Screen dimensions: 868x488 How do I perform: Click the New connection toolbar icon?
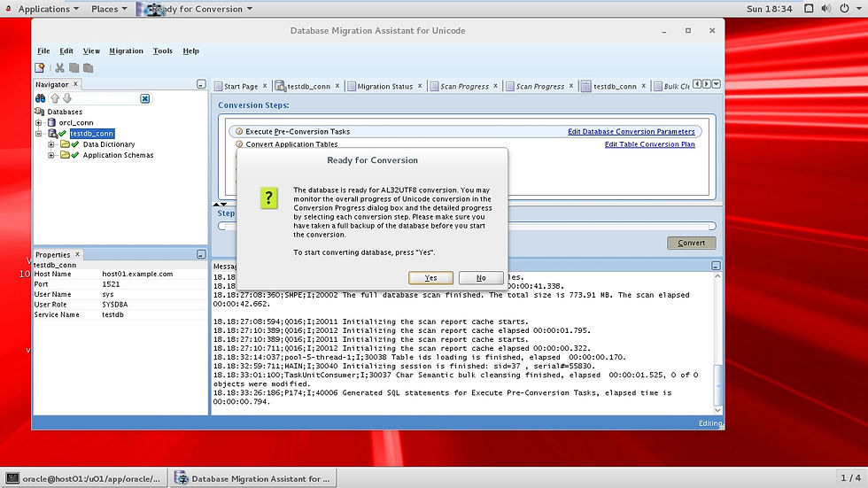coord(39,67)
